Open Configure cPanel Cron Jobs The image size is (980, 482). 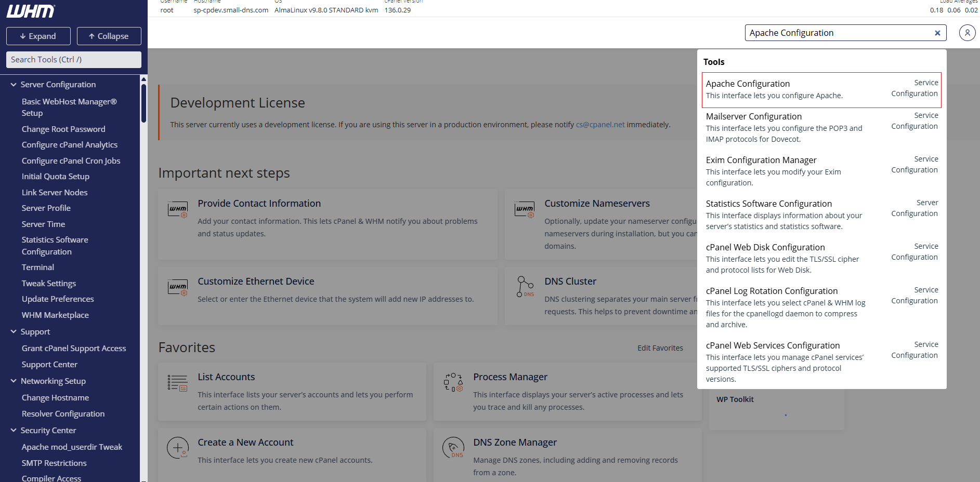[71, 160]
